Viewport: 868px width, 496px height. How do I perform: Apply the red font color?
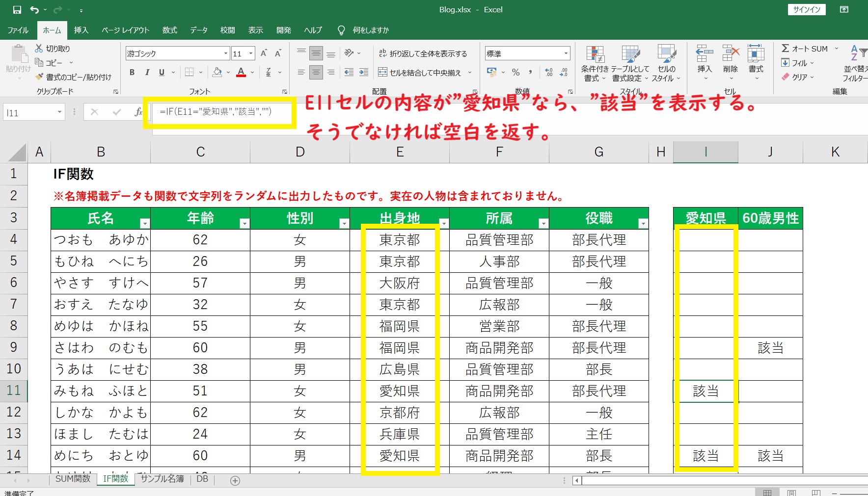tap(241, 73)
